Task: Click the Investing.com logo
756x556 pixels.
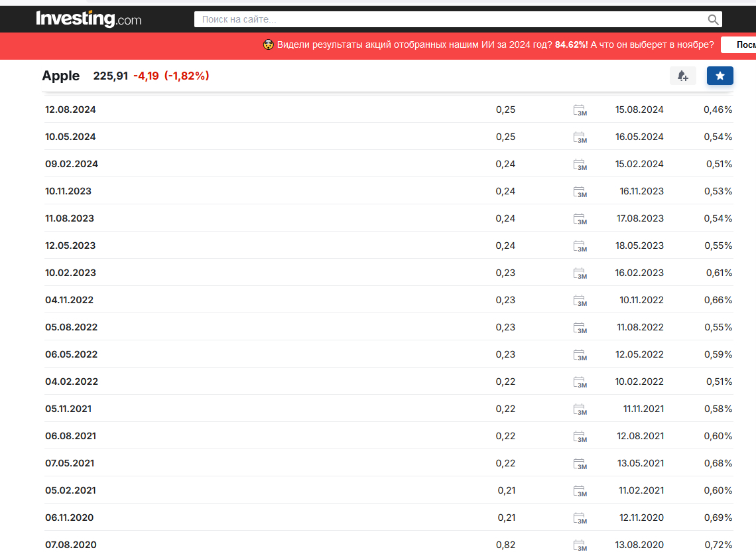Action: [89, 19]
